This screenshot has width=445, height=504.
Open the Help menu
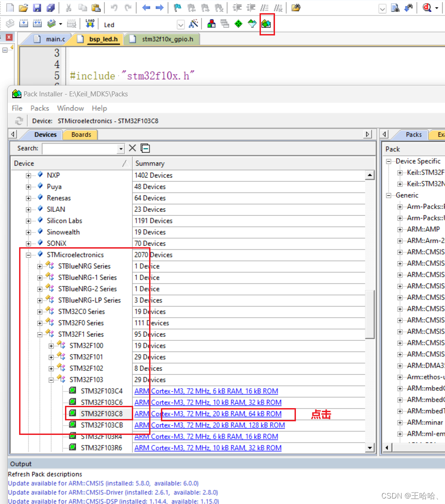pyautogui.click(x=100, y=108)
